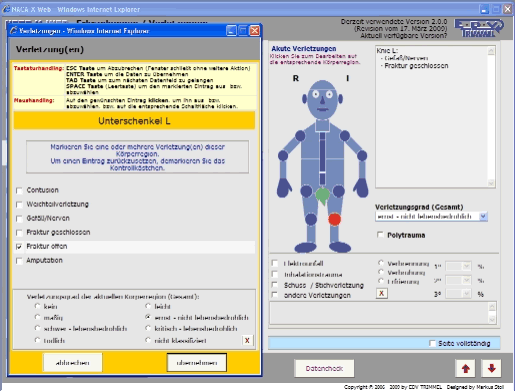Click the figure's head region
The width and height of the screenshot is (515, 391).
pyautogui.click(x=322, y=99)
